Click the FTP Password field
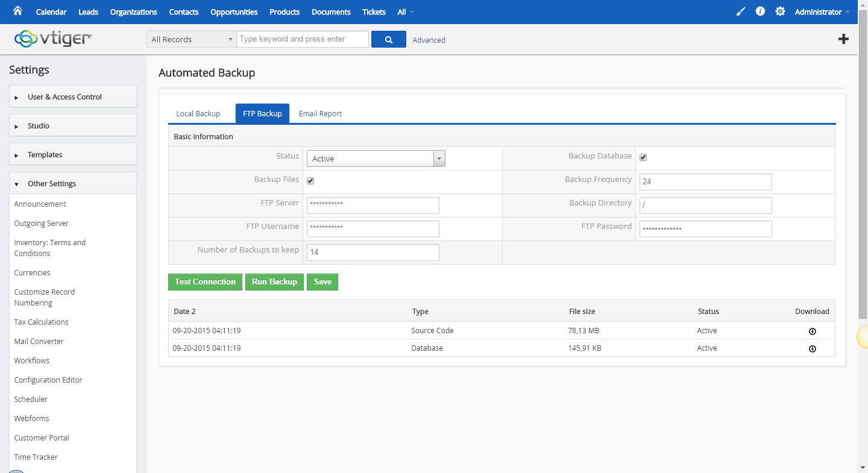This screenshot has width=868, height=473. 706,229
